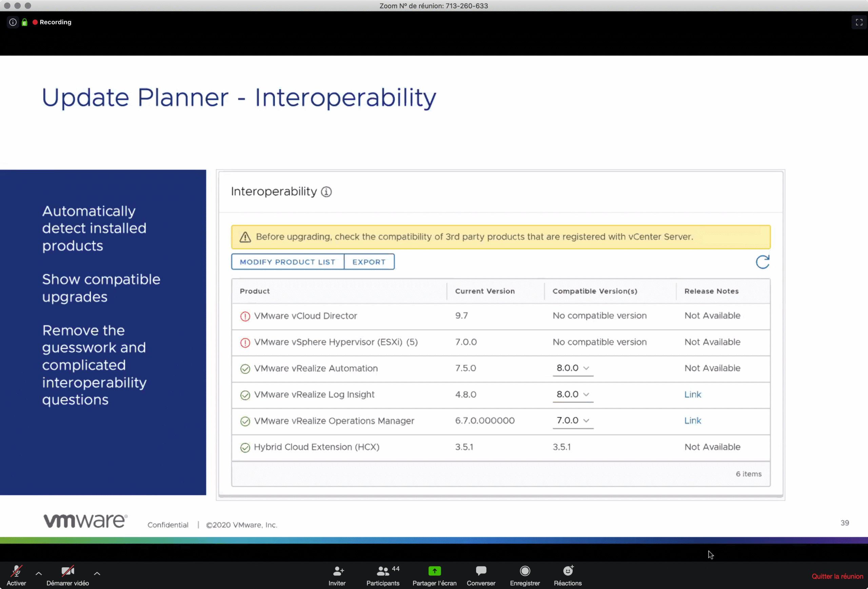Image resolution: width=868 pixels, height=589 pixels.
Task: Open chat with Converser
Action: (x=481, y=576)
